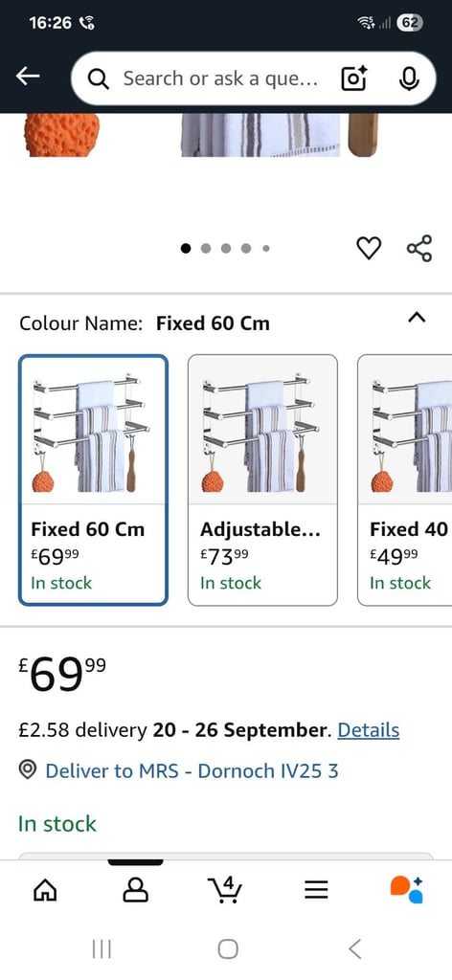The height and width of the screenshot is (980, 452).
Task: Select the Fixed 40 variant at £49.99
Action: point(404,480)
